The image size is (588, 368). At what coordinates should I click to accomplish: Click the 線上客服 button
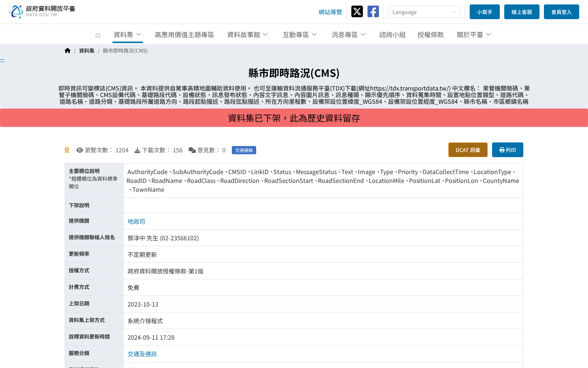click(522, 12)
